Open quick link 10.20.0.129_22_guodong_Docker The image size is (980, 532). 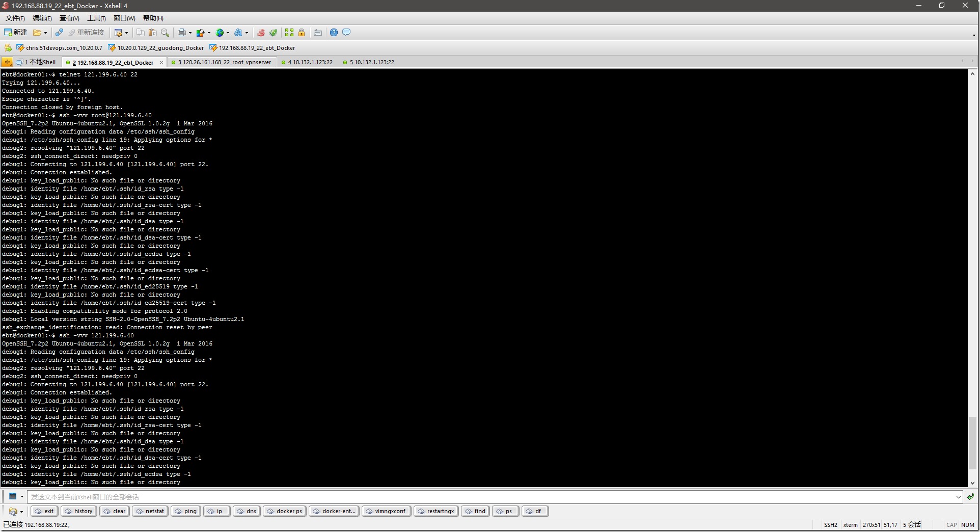(156, 48)
